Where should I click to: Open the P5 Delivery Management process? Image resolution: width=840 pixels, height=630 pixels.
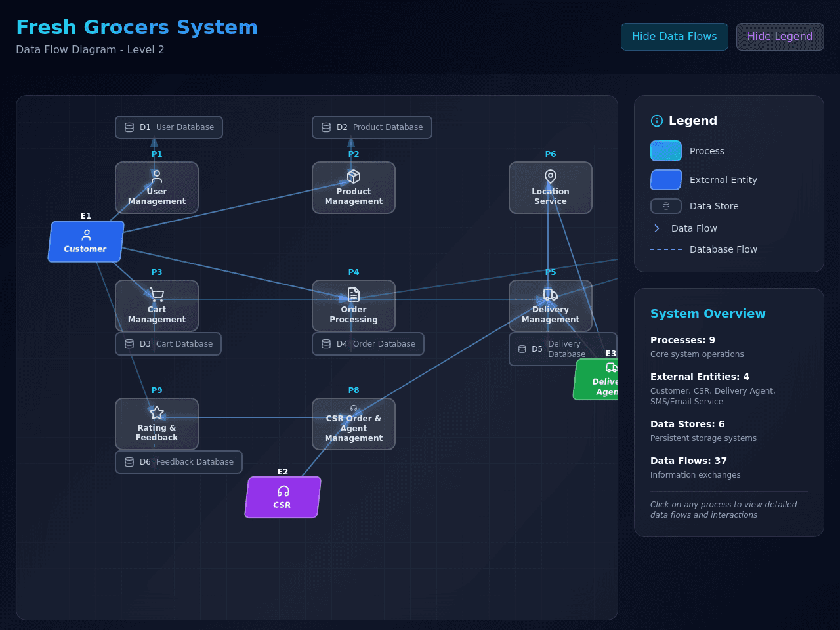pos(551,306)
